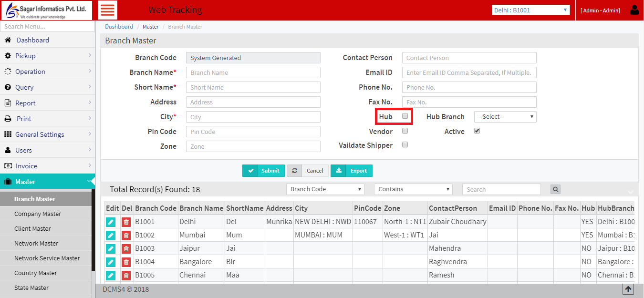Open the hamburger navigation menu
644x298 pixels.
click(107, 10)
